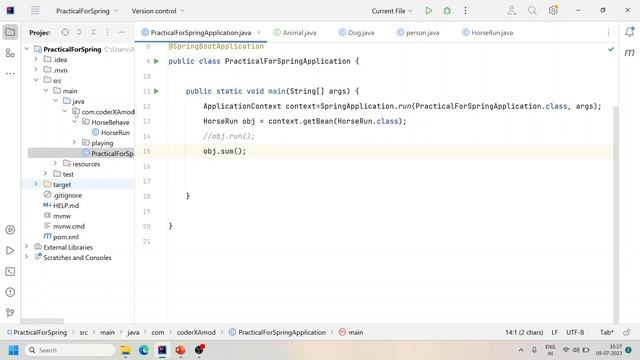The width and height of the screenshot is (640, 360).
Task: Open Project panel options three-dot icon
Action: [x=107, y=32]
